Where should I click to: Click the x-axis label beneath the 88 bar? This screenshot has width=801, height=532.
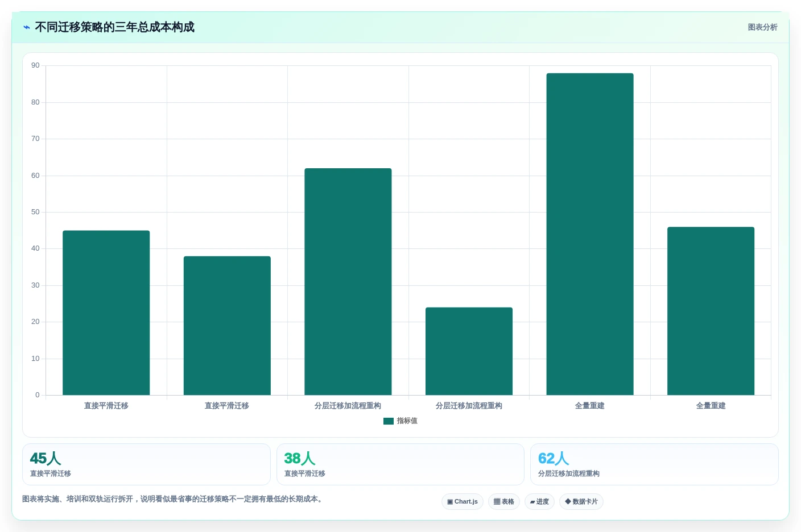point(590,406)
